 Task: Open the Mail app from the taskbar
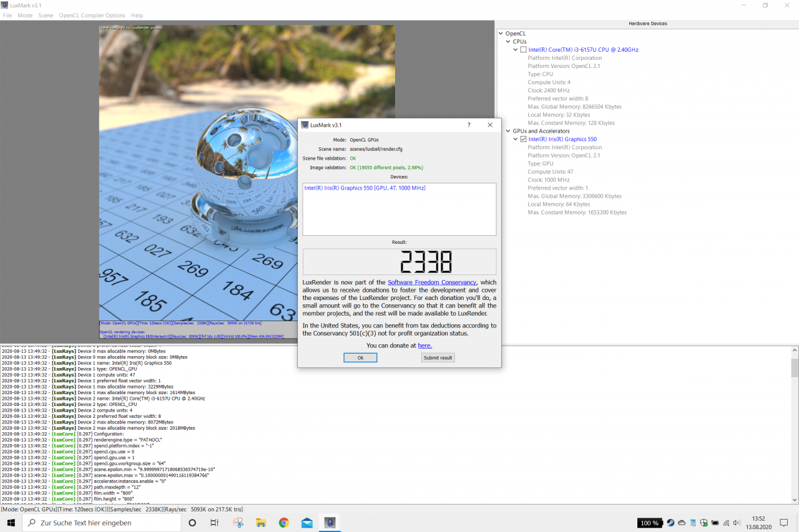pos(306,523)
